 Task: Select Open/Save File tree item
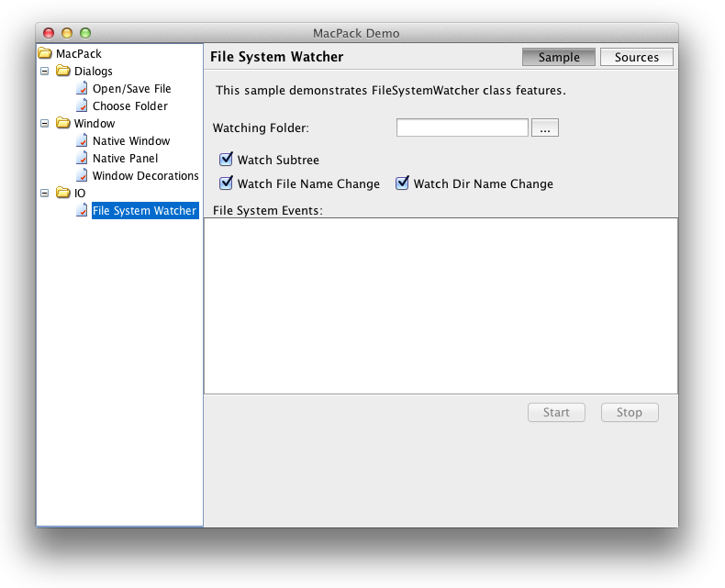point(132,88)
